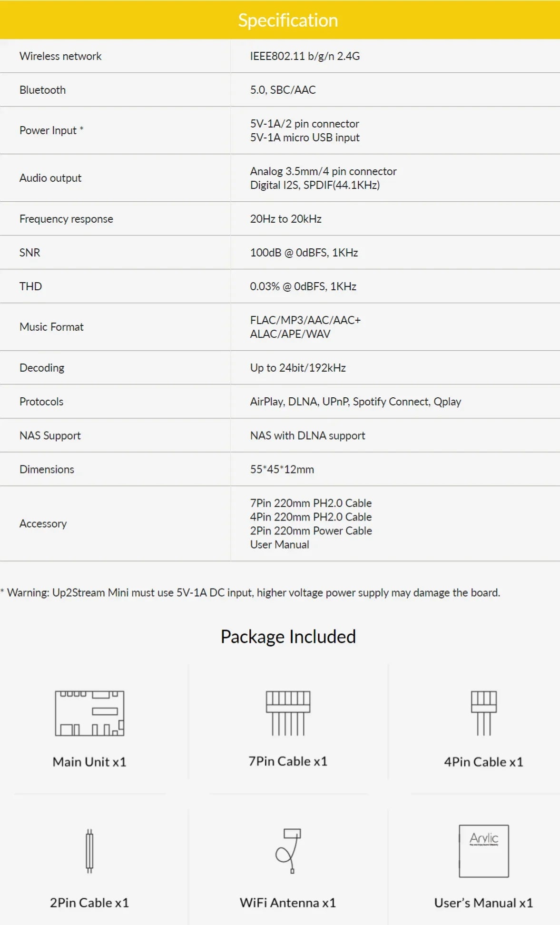
Task: Click the Up2Stream Mini warning note
Action: (x=250, y=593)
